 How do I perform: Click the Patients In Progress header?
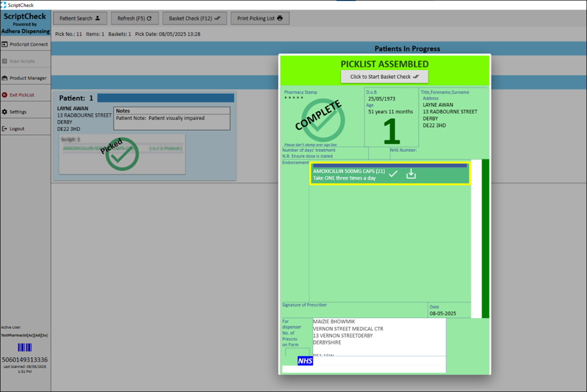407,49
